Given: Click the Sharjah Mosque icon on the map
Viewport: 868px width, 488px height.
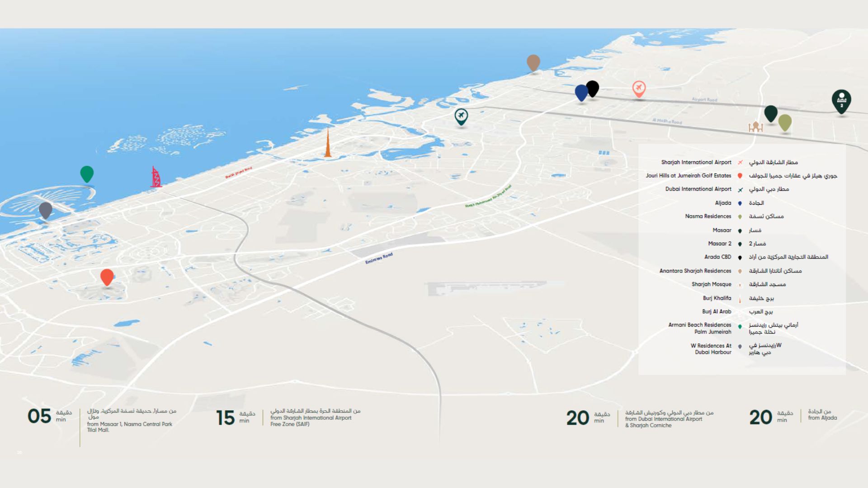Looking at the screenshot, I should click(755, 127).
